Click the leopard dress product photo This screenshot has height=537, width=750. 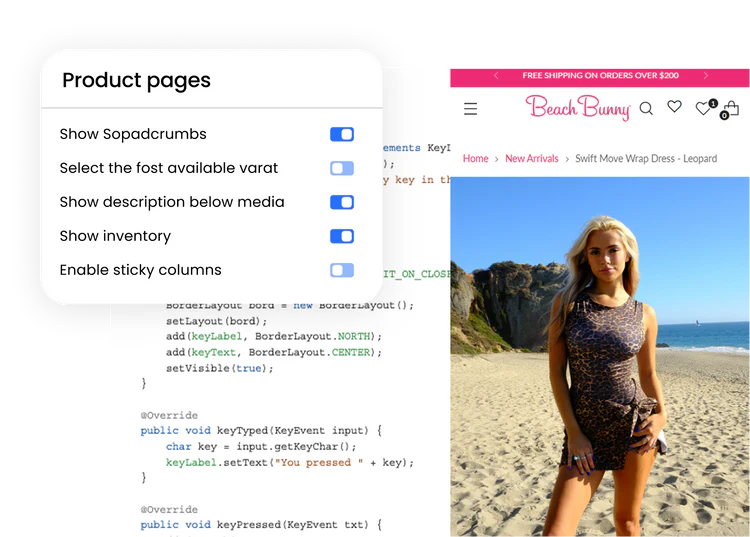pos(600,357)
